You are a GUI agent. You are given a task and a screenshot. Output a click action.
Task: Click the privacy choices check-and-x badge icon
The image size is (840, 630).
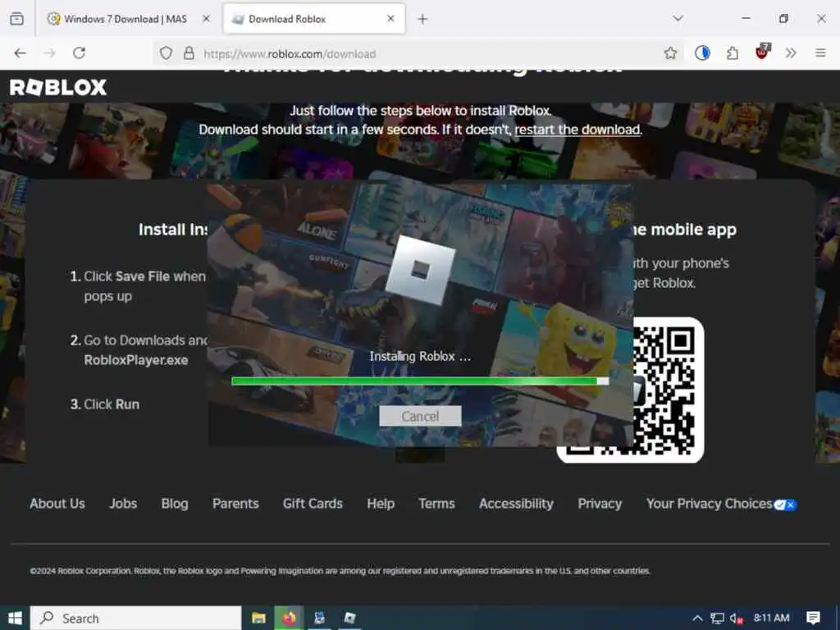tap(785, 504)
